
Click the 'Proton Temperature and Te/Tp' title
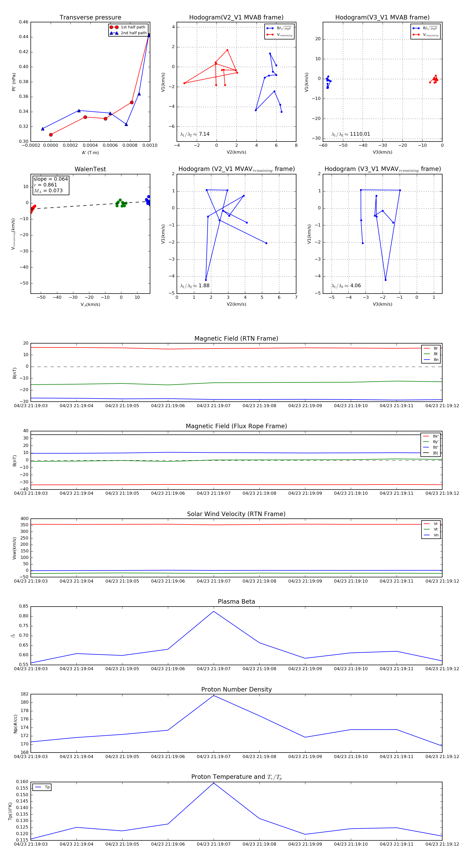[x=236, y=777]
